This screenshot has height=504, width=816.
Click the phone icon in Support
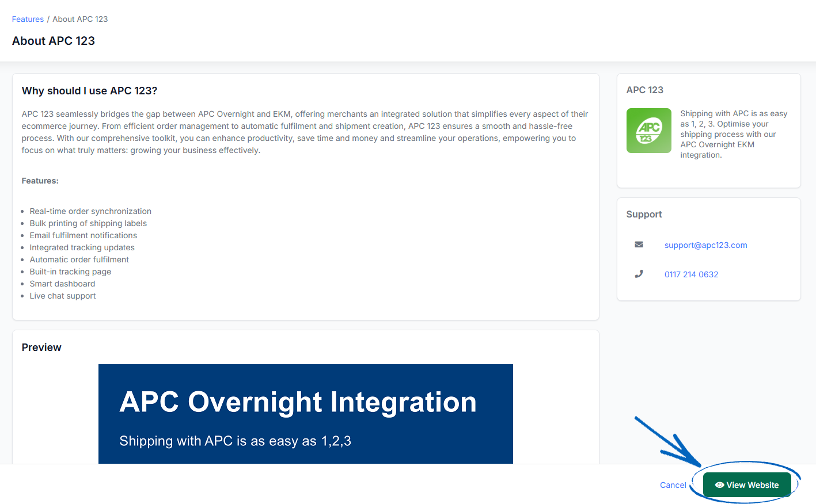[x=639, y=274]
